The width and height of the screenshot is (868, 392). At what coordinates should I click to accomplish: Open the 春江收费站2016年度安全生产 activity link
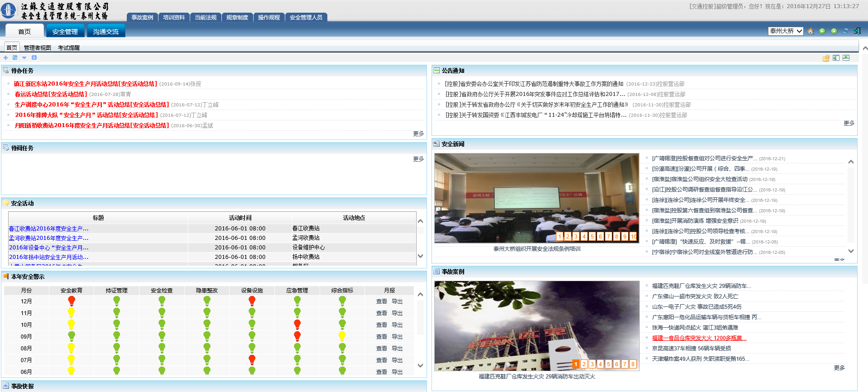pos(49,229)
